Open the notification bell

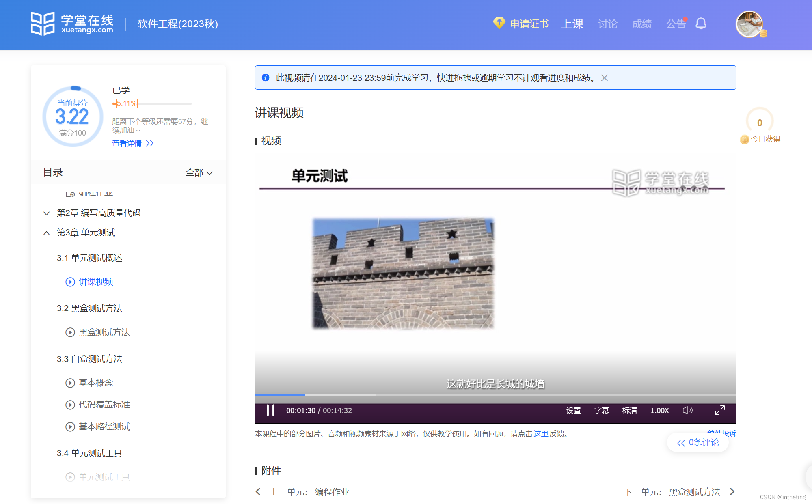coord(701,24)
